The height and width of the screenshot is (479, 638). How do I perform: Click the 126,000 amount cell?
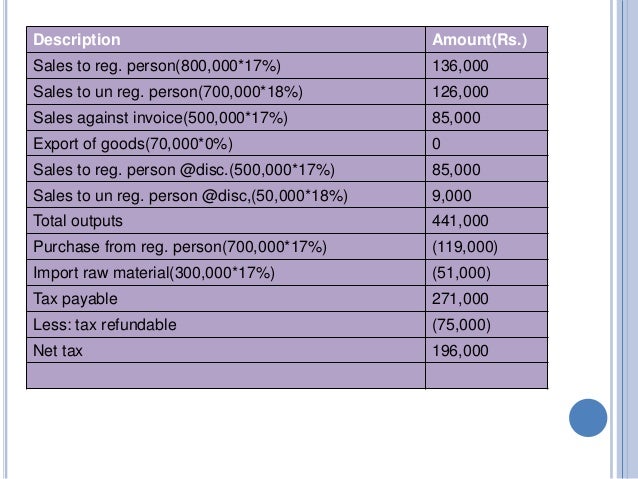pyautogui.click(x=487, y=92)
